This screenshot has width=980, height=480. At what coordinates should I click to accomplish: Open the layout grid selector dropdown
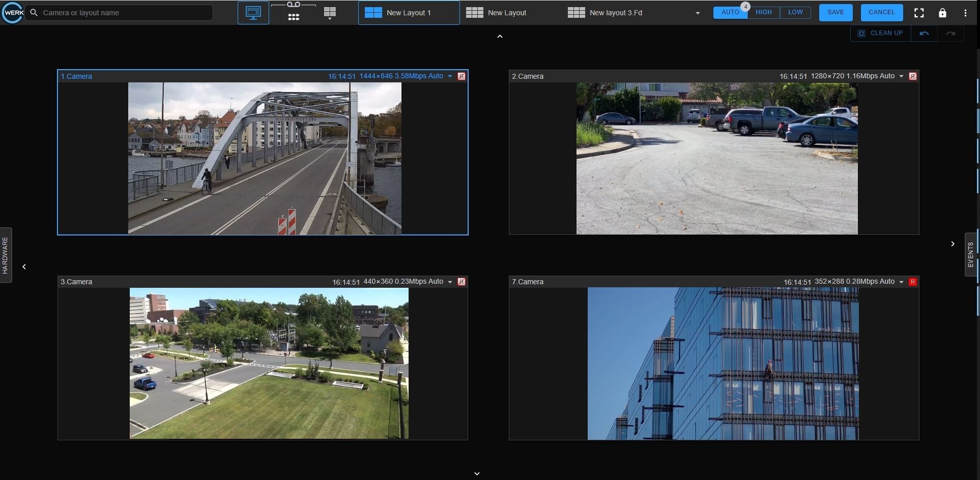coord(330,13)
